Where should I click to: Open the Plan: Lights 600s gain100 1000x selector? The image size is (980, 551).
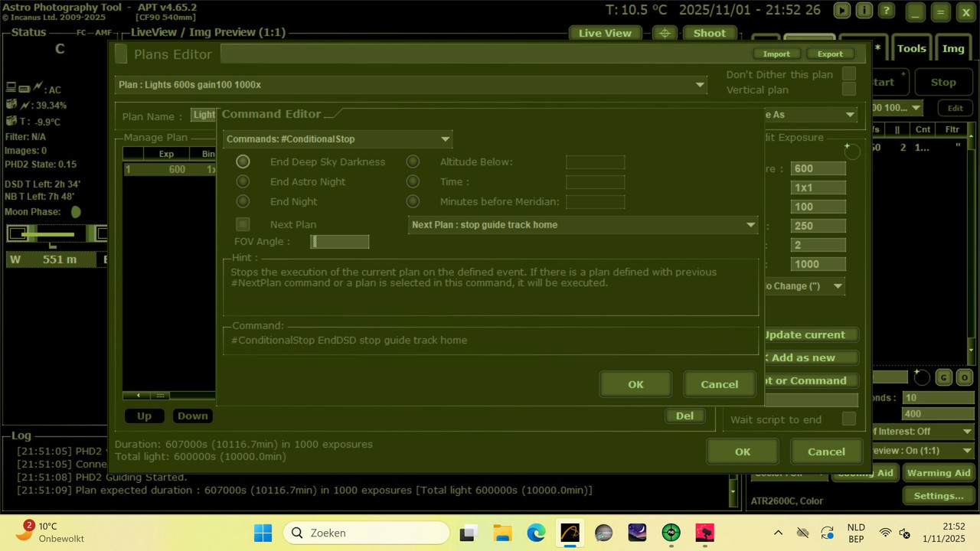tap(699, 84)
